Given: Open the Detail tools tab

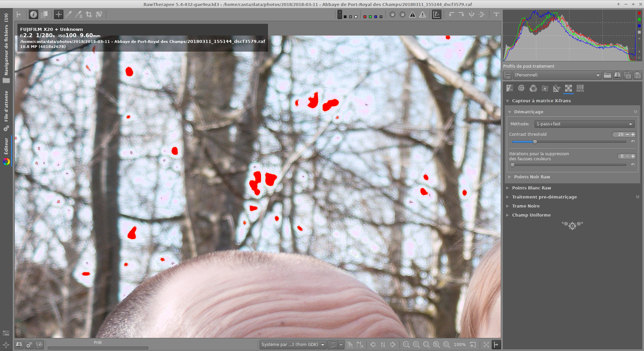Looking at the screenshot, I should click(521, 88).
